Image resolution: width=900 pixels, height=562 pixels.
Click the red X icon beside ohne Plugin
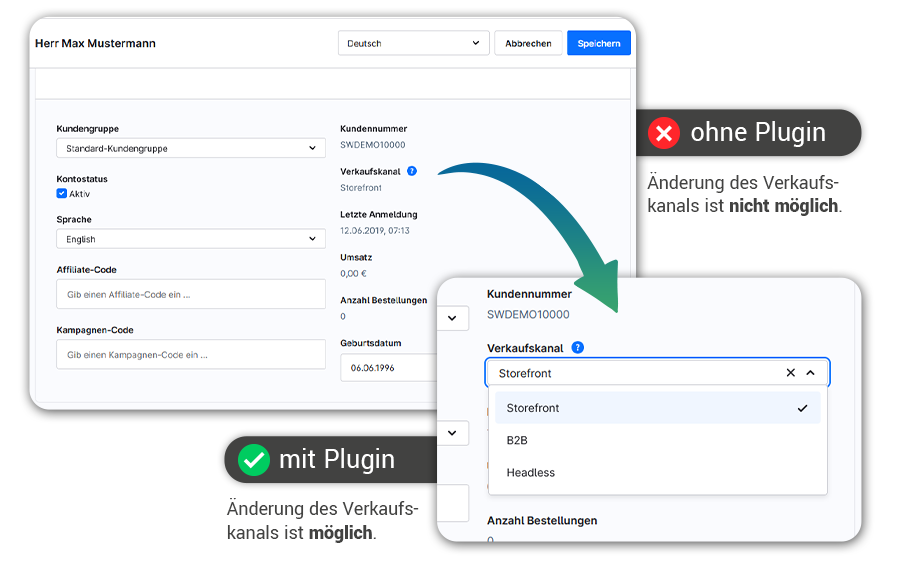(x=663, y=133)
